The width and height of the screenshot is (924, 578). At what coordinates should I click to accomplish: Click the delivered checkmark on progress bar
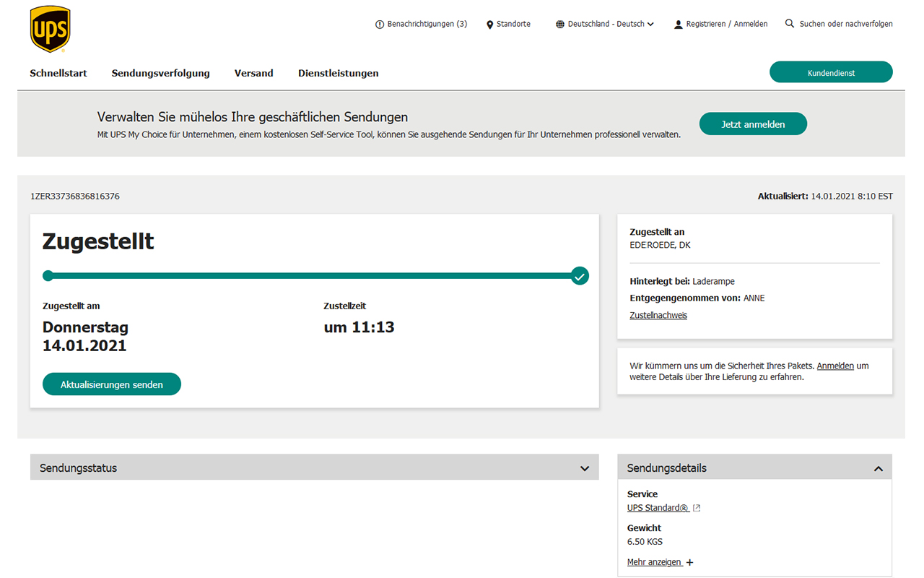click(579, 276)
